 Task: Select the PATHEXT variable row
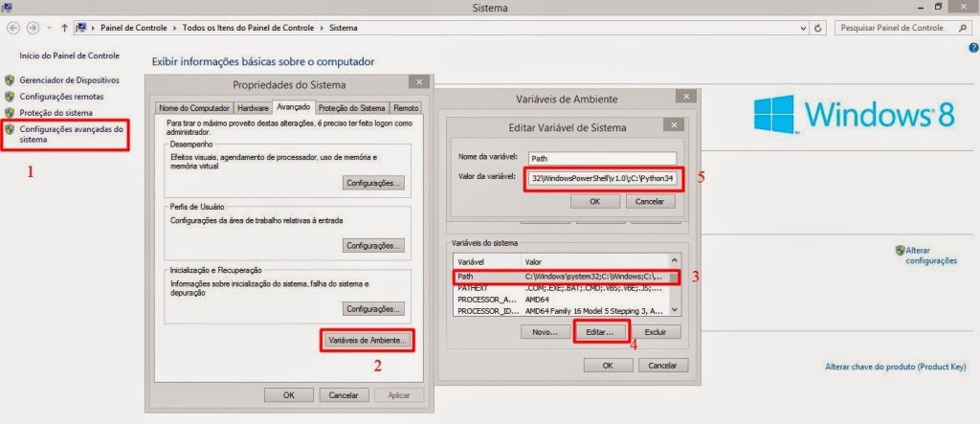point(562,288)
